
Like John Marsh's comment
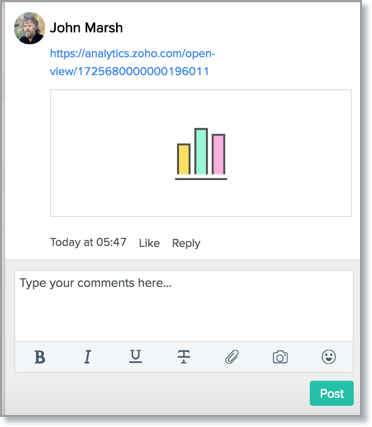tap(149, 243)
